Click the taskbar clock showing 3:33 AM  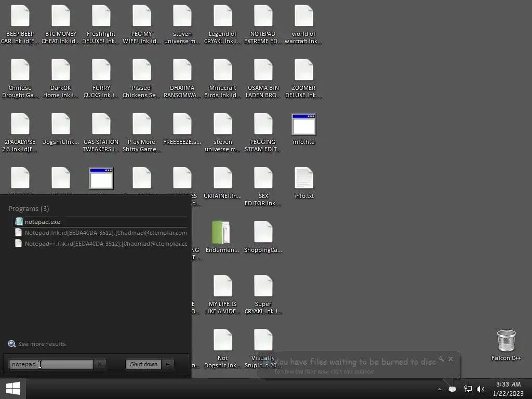(x=508, y=389)
